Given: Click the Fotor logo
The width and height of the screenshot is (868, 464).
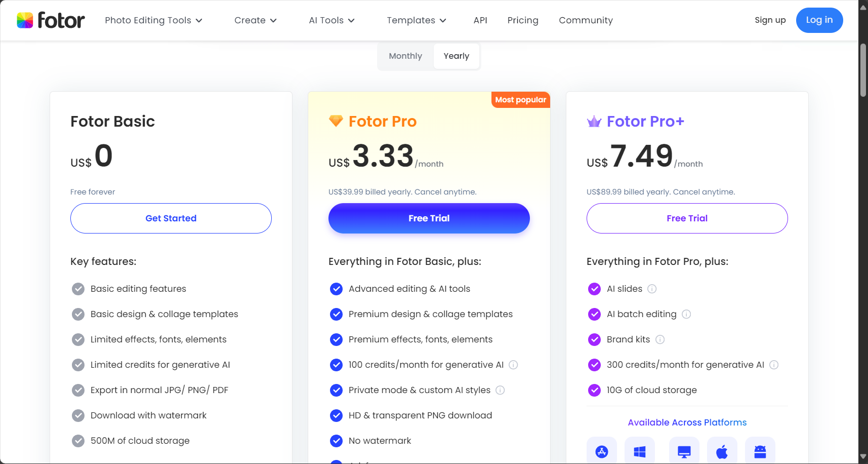Looking at the screenshot, I should (x=51, y=20).
